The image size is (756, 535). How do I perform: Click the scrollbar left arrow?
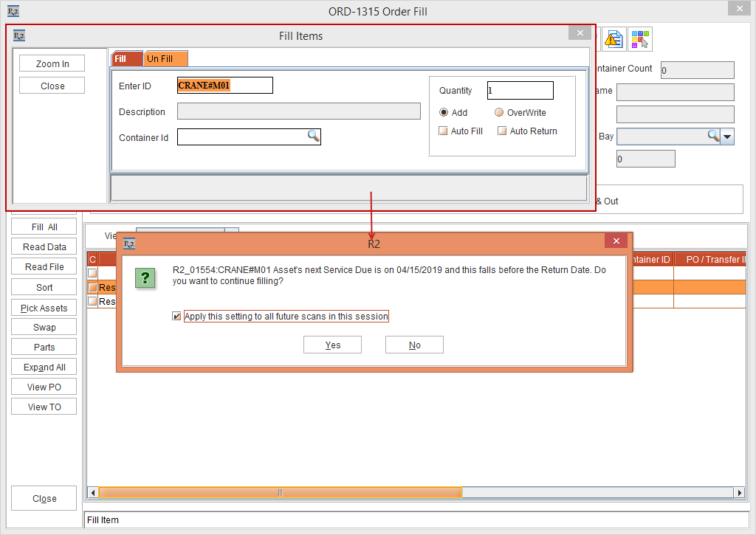tap(92, 493)
